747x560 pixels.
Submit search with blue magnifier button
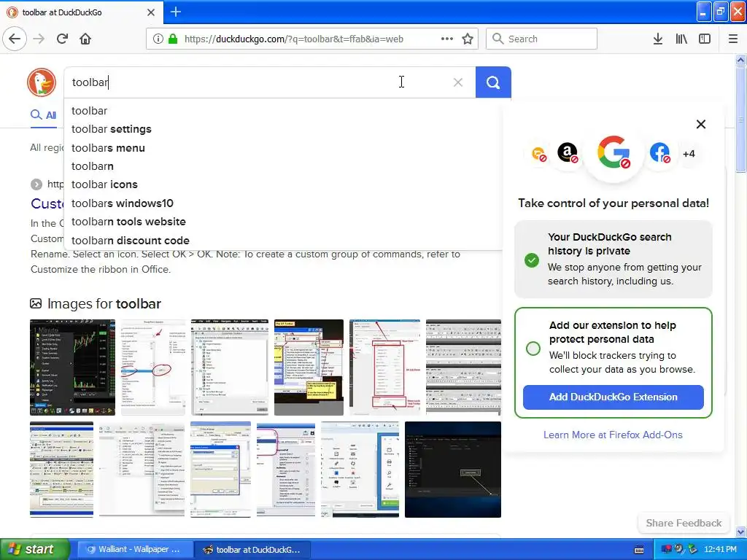[493, 82]
